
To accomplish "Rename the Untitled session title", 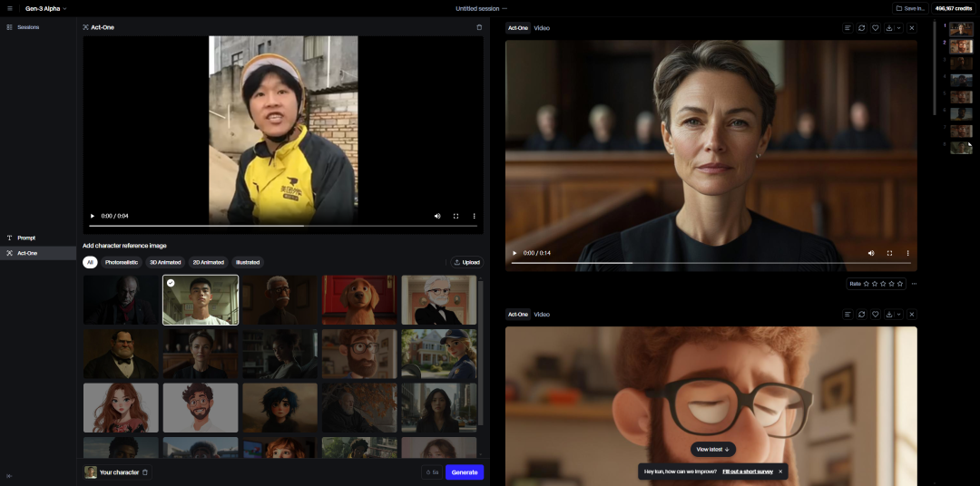I will coord(477,9).
